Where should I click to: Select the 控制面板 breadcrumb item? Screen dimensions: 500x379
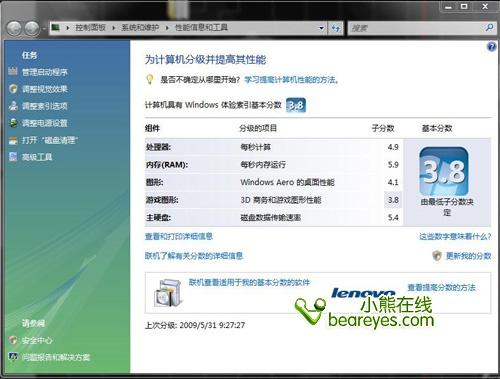[90, 28]
